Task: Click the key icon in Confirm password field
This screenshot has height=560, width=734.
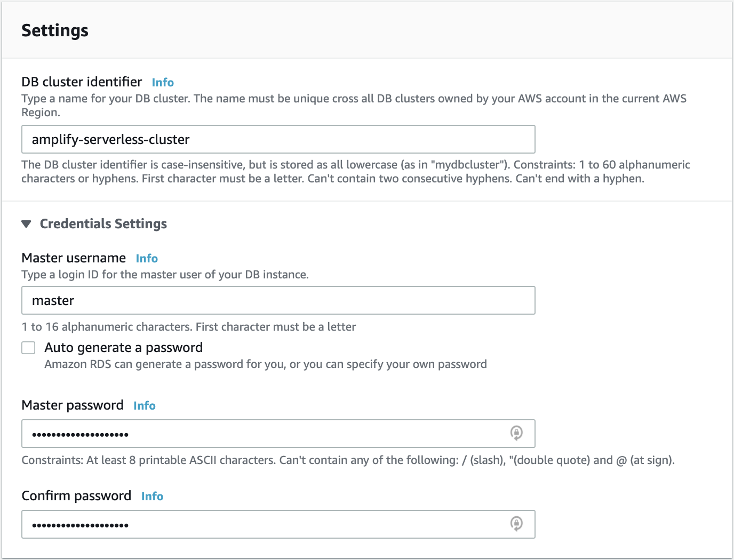Action: coord(516,524)
